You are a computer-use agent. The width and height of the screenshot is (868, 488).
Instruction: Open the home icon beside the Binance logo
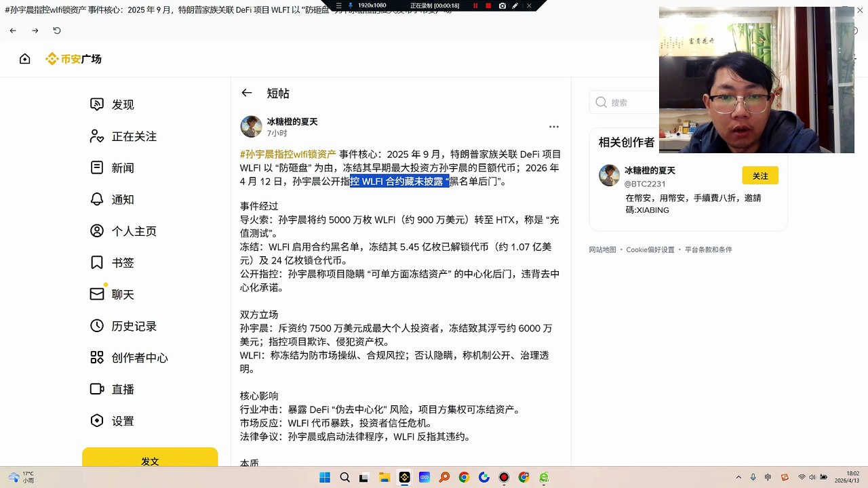(x=25, y=59)
